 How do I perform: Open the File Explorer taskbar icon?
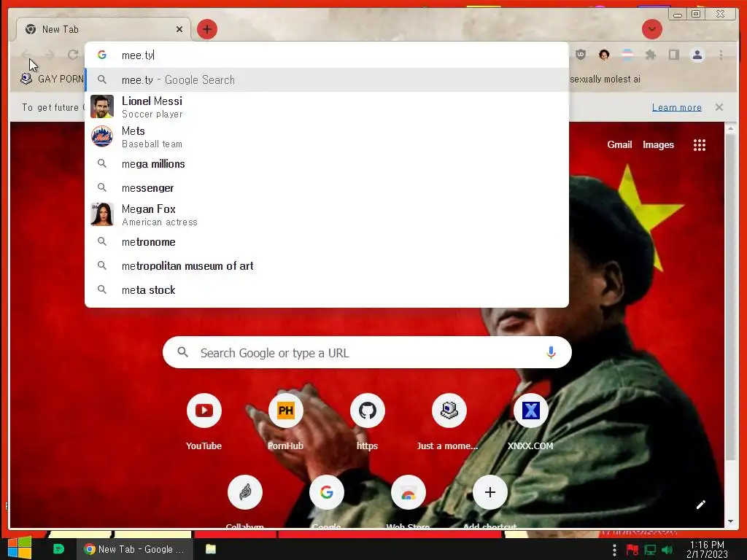tap(211, 549)
